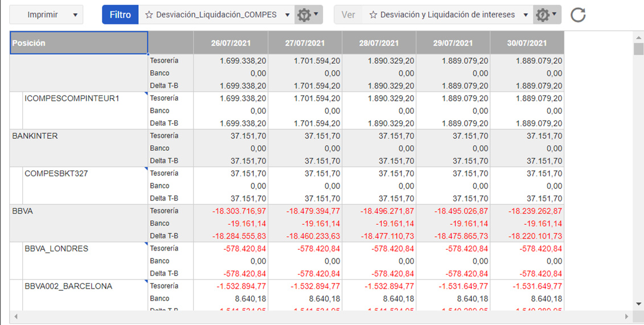The width and height of the screenshot is (644, 325).
Task: Click the star beside Desviación_Liquidación_COMPES
Action: click(149, 15)
